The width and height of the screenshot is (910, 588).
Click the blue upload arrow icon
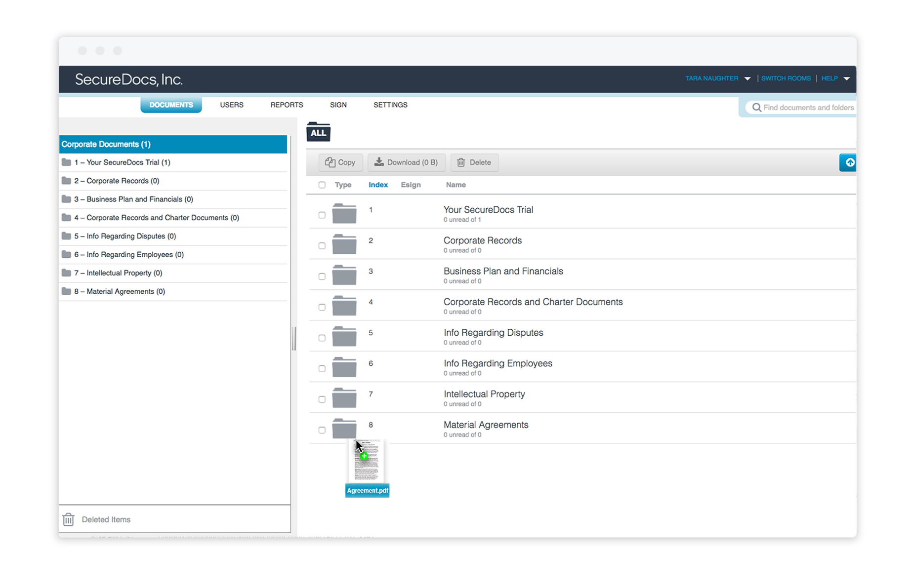tap(849, 162)
